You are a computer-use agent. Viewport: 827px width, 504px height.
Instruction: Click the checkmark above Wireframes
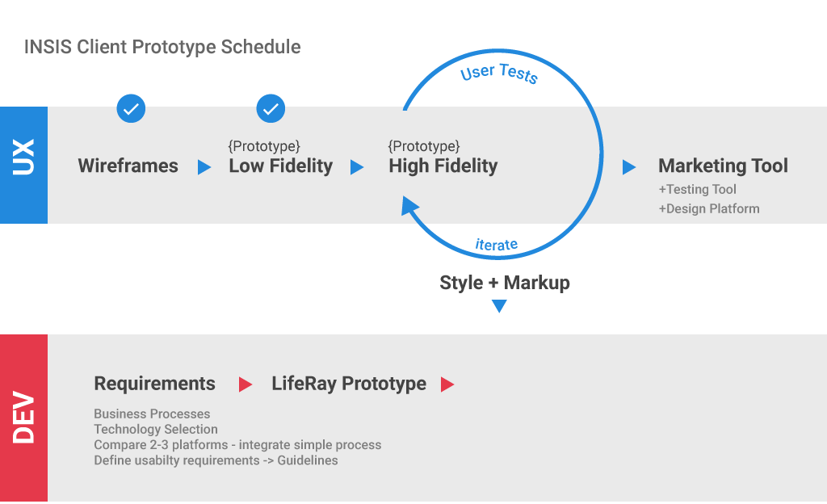pyautogui.click(x=131, y=108)
